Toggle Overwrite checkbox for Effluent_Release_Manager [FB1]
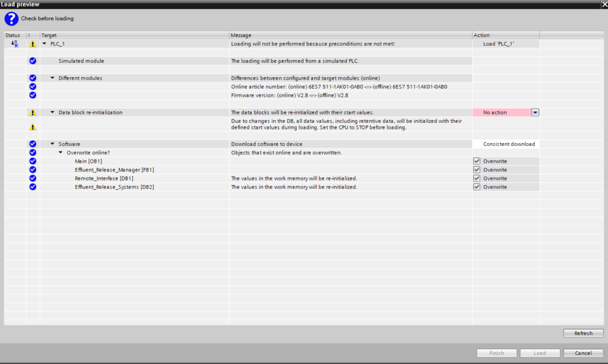608x364 pixels. tap(477, 170)
